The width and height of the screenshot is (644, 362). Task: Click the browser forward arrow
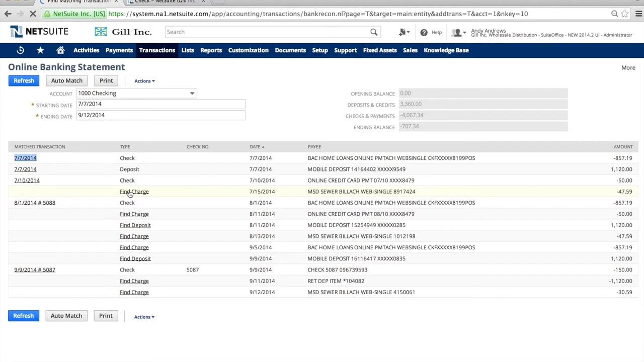(x=21, y=14)
